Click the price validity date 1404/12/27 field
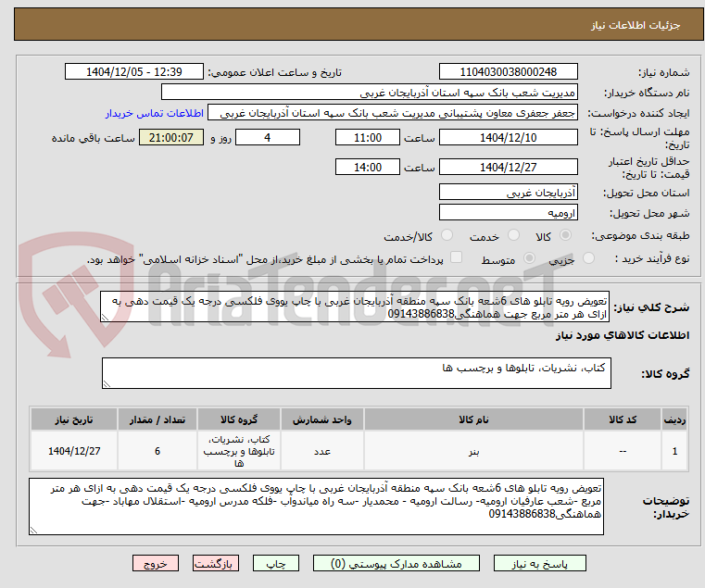This screenshot has width=705, height=588. click(x=508, y=168)
